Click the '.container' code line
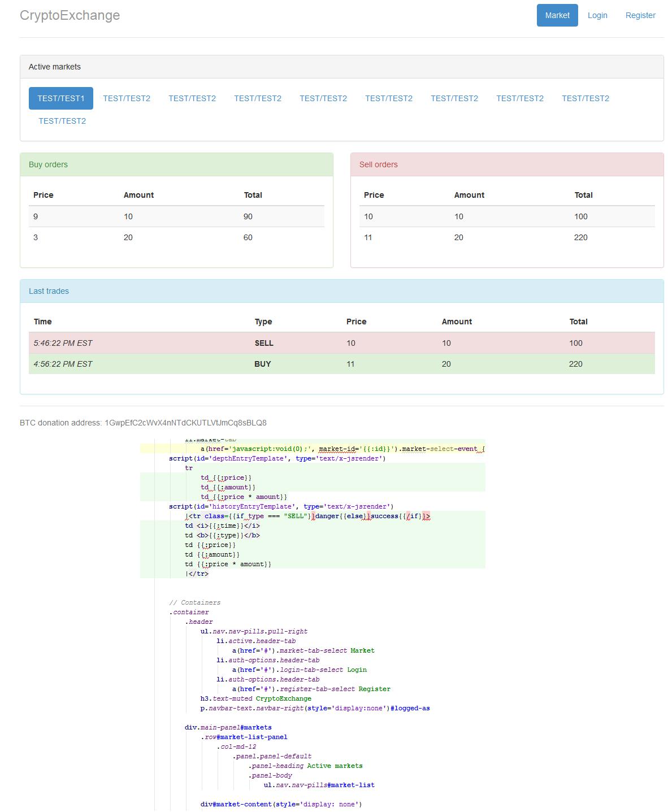This screenshot has height=812, width=668. [189, 612]
